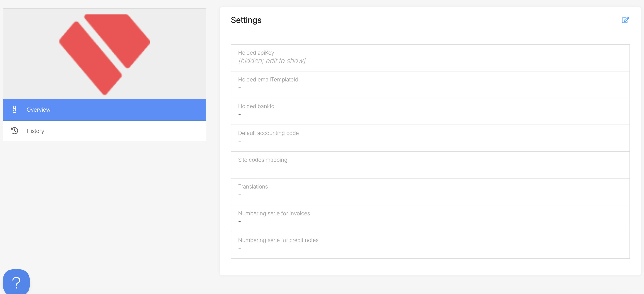Open the help question mark button
Viewport: 644px width, 294px height.
(x=16, y=282)
